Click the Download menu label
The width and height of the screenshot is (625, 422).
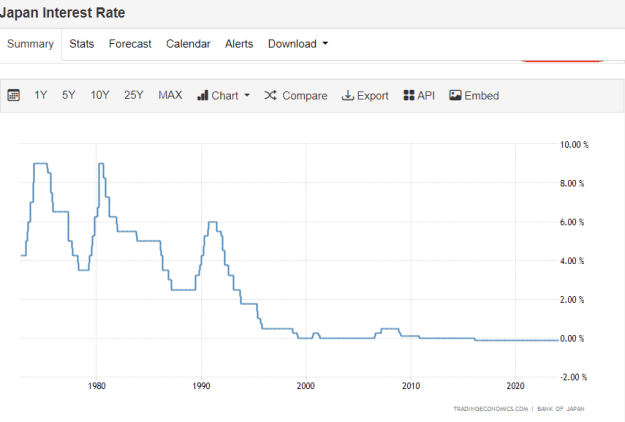292,44
